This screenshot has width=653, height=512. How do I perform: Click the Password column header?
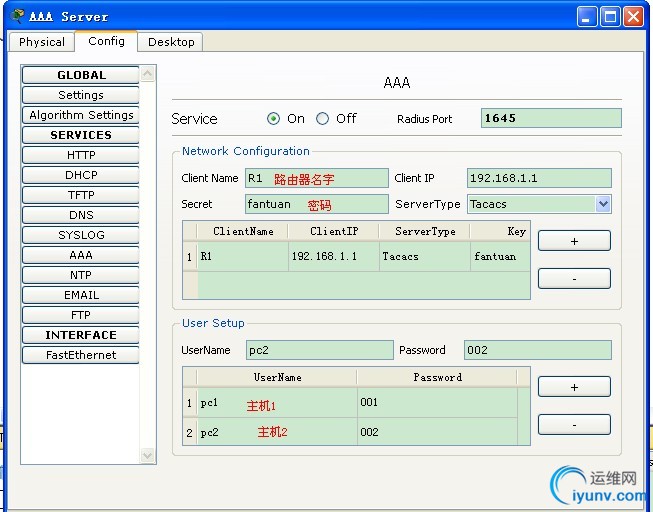click(437, 377)
